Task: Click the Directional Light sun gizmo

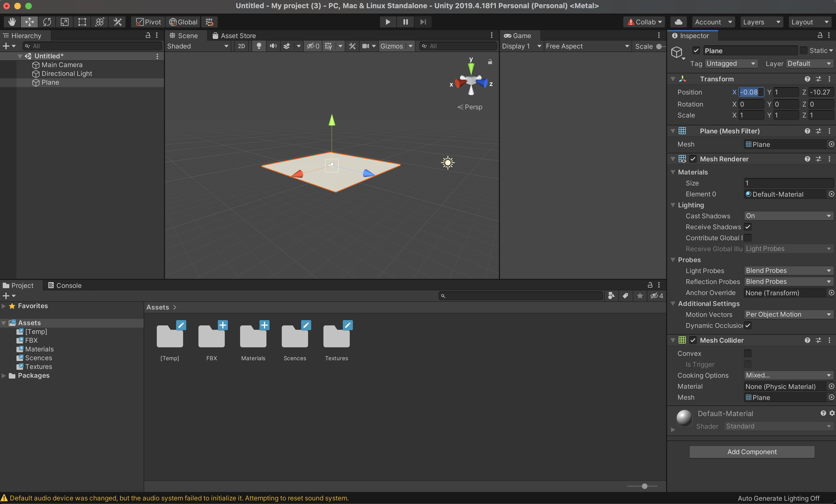Action: pyautogui.click(x=448, y=163)
